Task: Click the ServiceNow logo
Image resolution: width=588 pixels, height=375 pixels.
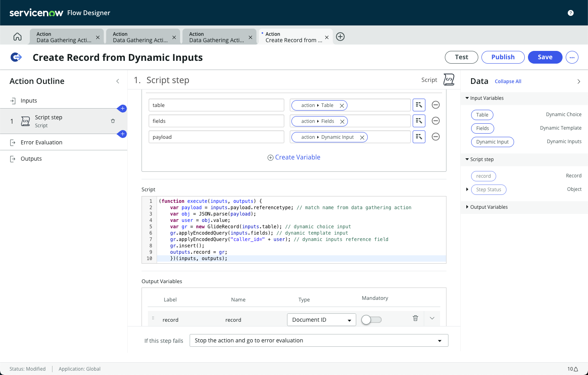Action: pos(36,13)
